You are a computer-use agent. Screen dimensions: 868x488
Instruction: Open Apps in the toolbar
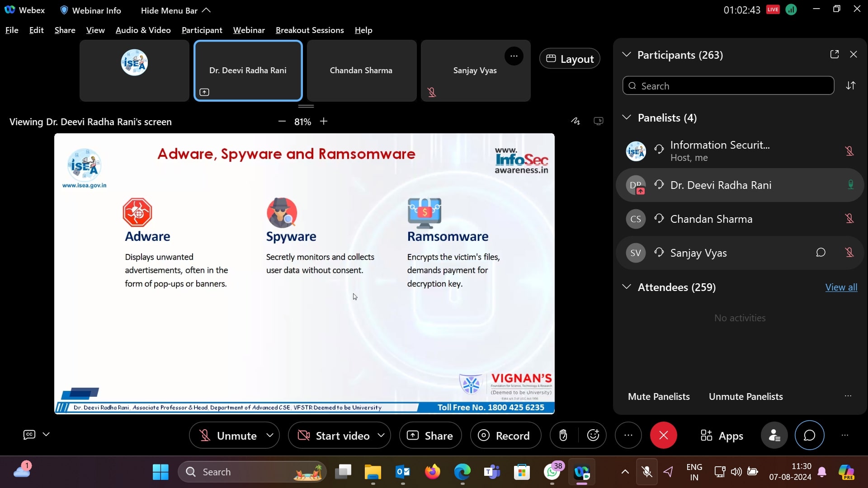pyautogui.click(x=722, y=436)
